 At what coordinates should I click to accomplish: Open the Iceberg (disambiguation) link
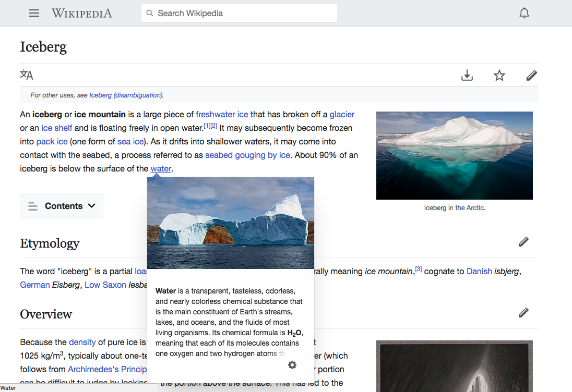(x=126, y=95)
